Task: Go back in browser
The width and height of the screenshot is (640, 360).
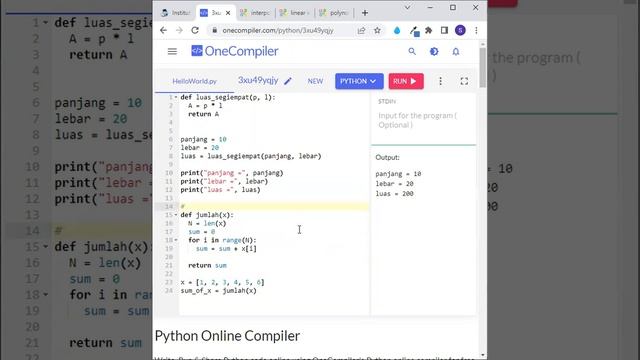Action: point(164,30)
